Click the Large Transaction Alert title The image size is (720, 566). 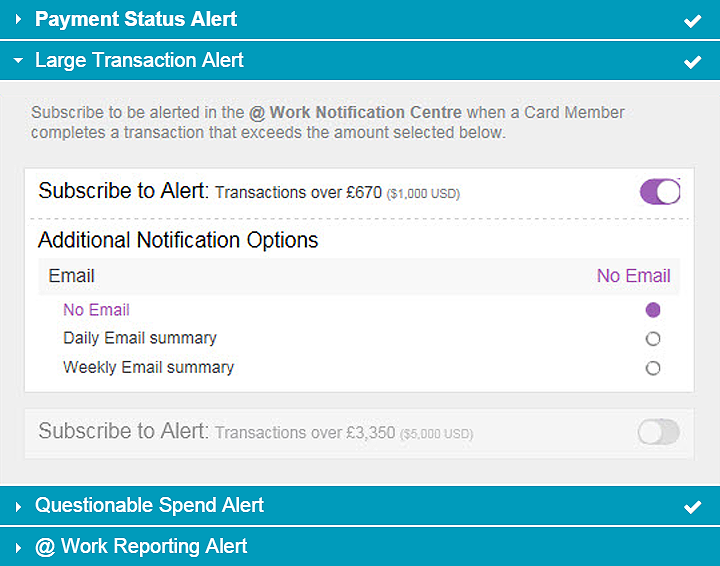coord(139,61)
